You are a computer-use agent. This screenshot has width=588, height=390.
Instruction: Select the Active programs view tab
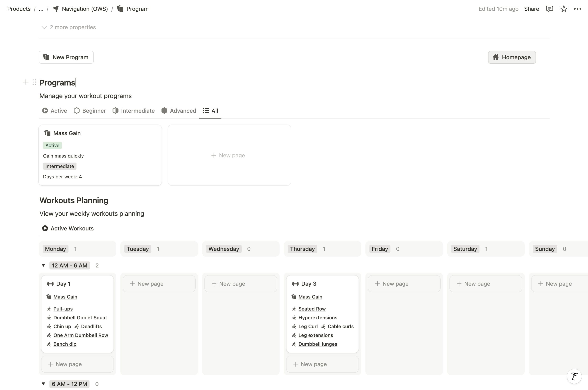(x=55, y=111)
